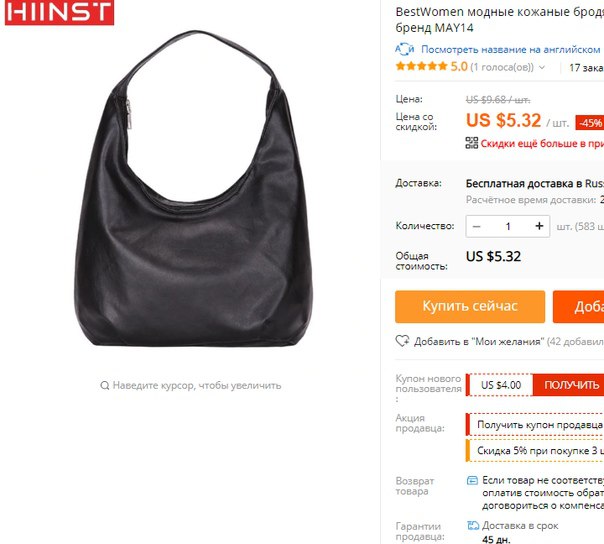The image size is (604, 544).
Task: Click the Купить сейчас button
Action: [470, 306]
